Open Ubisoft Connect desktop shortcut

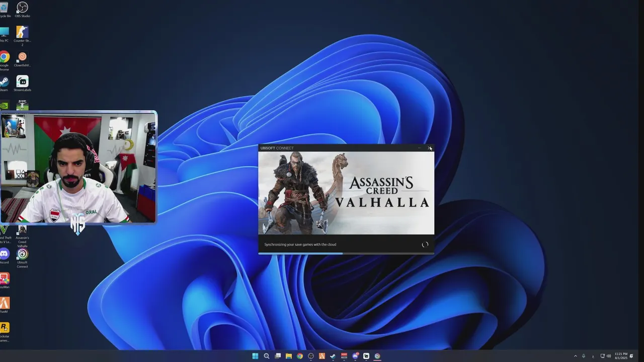tap(22, 258)
